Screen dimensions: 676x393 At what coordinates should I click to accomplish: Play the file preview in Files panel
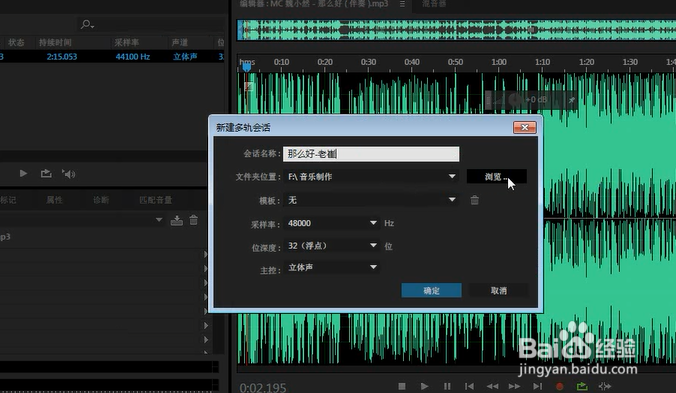23,173
